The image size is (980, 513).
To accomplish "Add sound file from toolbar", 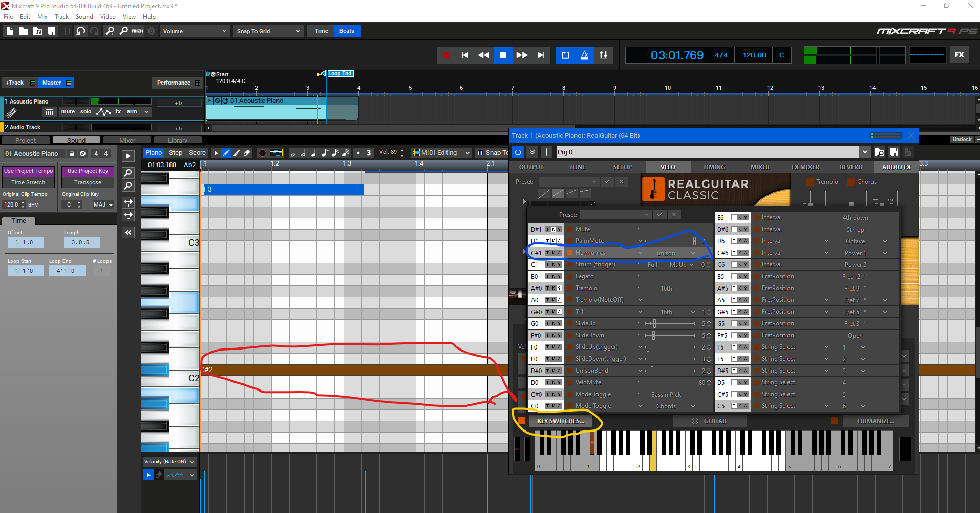I will pos(37,31).
